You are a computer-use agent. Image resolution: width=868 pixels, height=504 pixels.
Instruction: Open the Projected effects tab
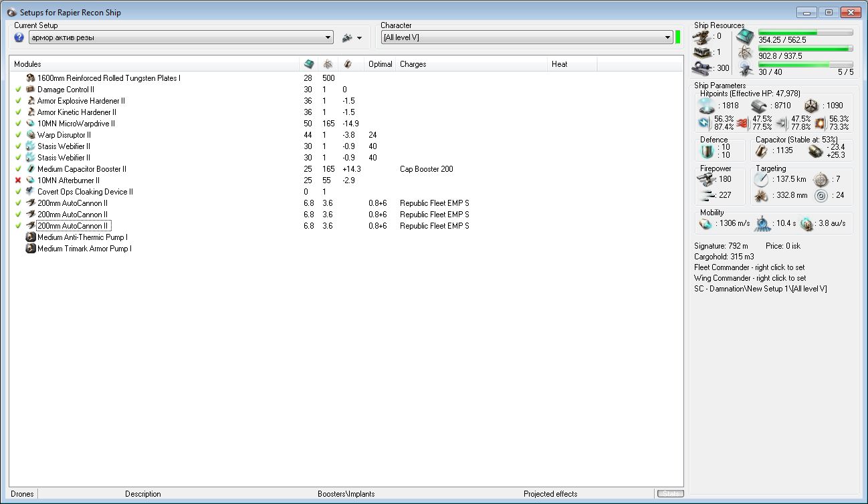click(x=550, y=494)
